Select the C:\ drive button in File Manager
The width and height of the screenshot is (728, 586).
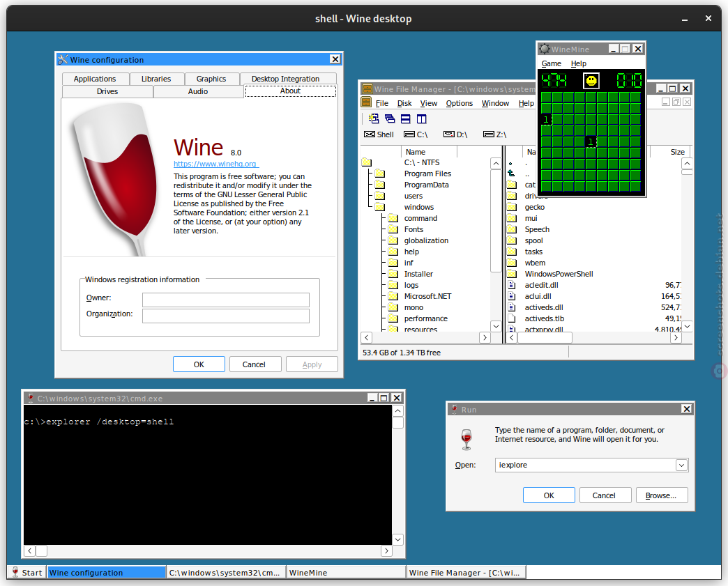pyautogui.click(x=416, y=134)
